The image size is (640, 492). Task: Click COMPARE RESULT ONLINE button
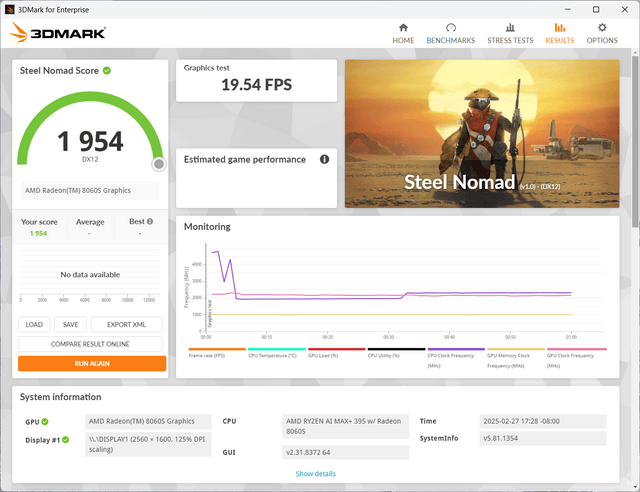click(x=90, y=344)
